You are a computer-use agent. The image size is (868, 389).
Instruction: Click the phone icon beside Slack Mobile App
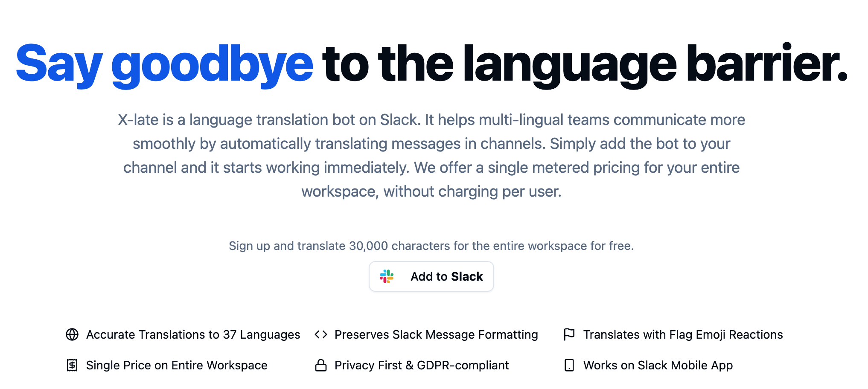(x=569, y=365)
